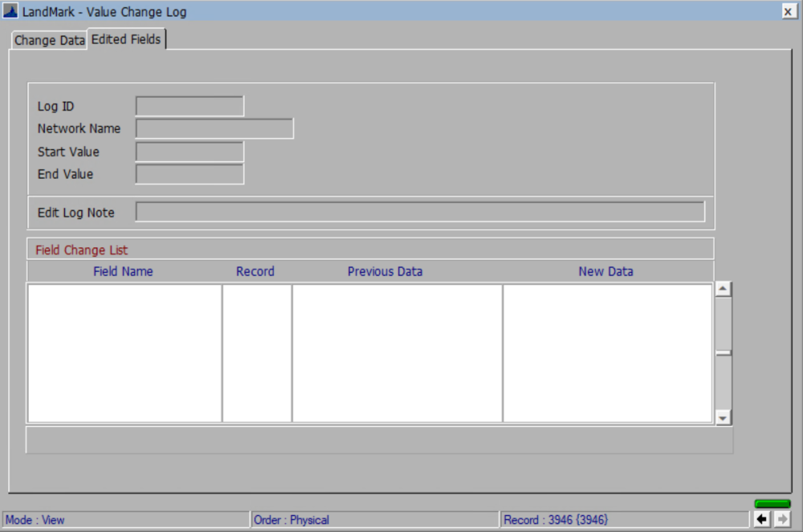Click the left navigation arrow at bottom right
Screen dimensions: 803x532
coord(761,519)
